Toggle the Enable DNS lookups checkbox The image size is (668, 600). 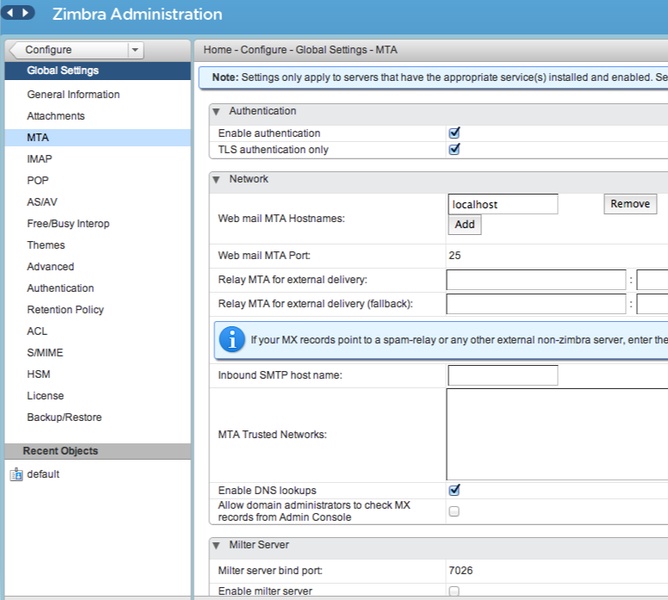click(454, 490)
